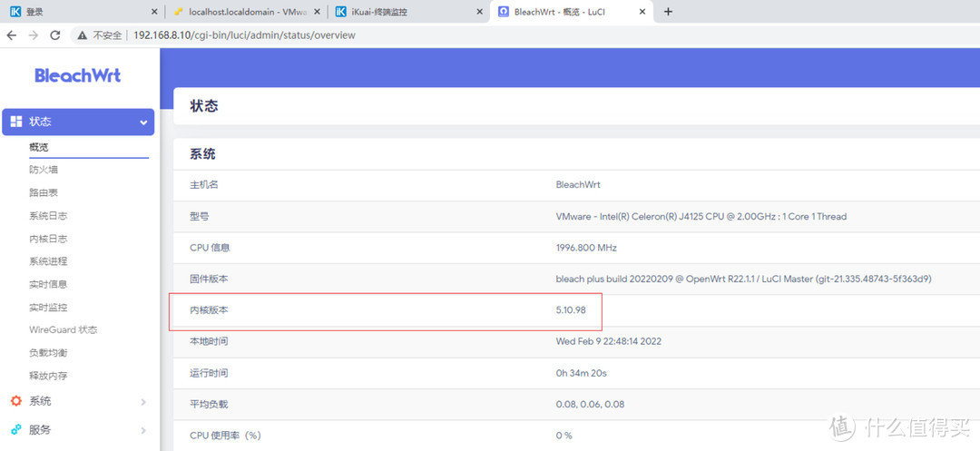This screenshot has height=451, width=980.
Task: Click the 主机名 row label
Action: [x=204, y=185]
